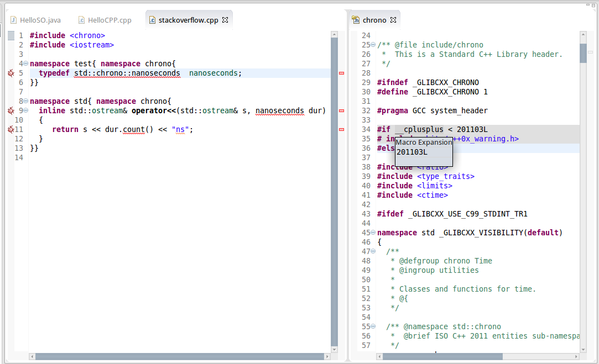This screenshot has height=364, width=599.
Task: Click underlined nanoseconds parameter type on line 9
Action: (280, 110)
